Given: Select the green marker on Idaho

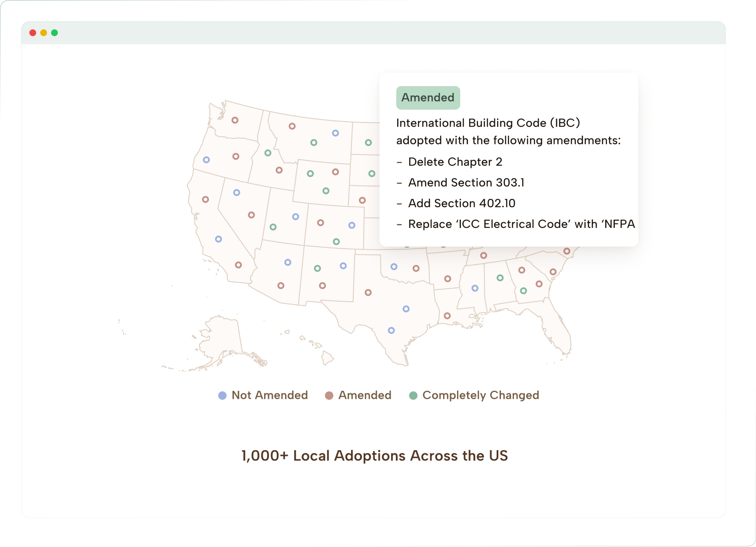Looking at the screenshot, I should [268, 152].
